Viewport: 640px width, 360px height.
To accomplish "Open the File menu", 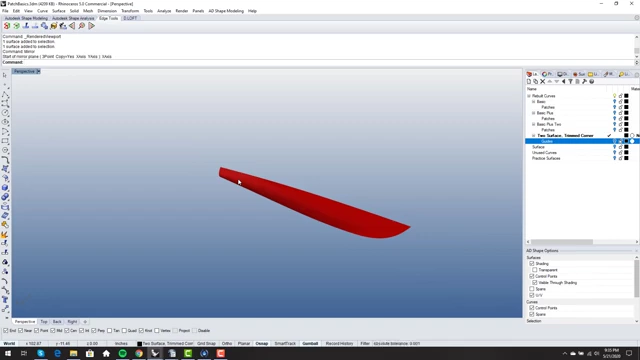I will pos(5,11).
